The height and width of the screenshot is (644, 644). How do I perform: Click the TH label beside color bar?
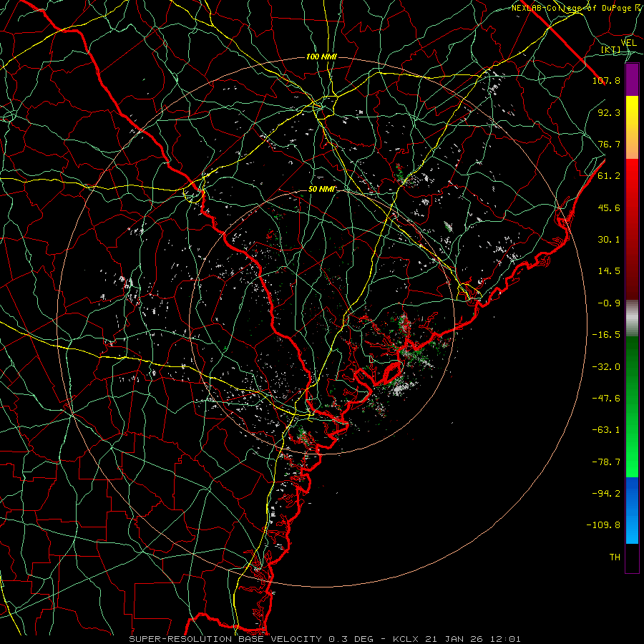click(615, 557)
